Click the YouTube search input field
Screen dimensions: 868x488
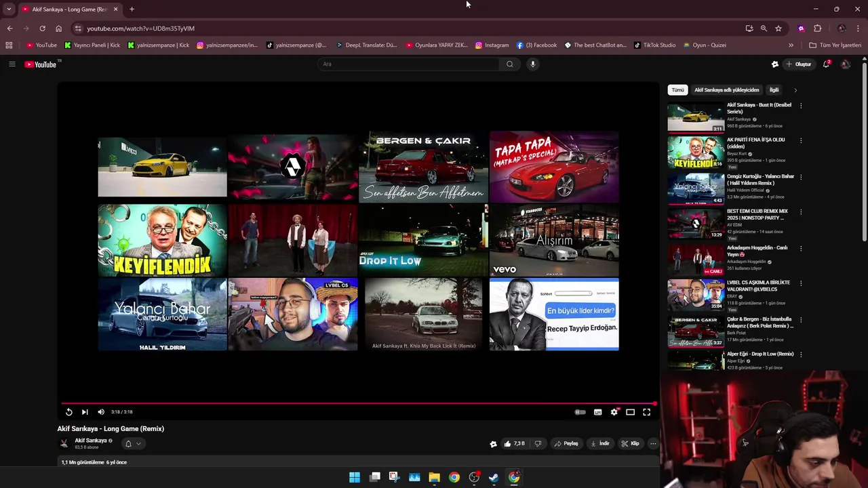(409, 64)
